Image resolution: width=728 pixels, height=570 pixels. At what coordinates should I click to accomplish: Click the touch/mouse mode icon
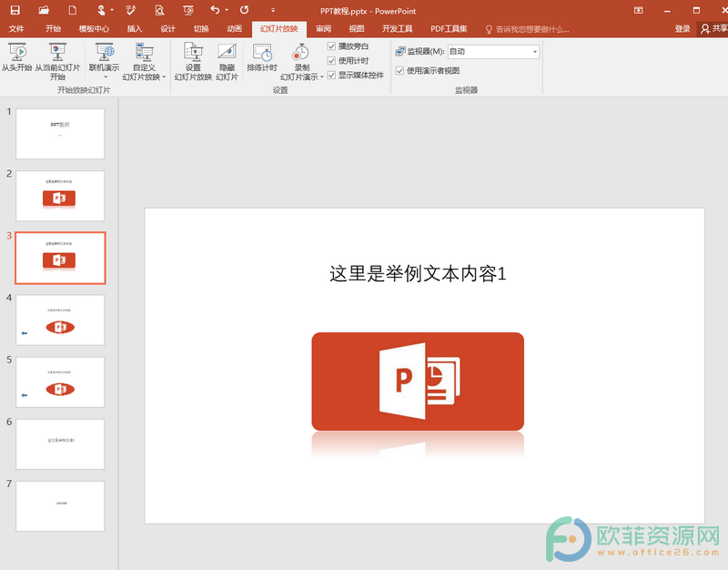click(x=101, y=10)
